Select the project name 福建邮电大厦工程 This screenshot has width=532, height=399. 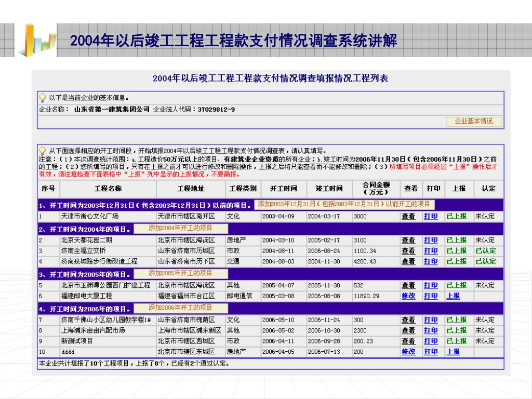pos(87,296)
